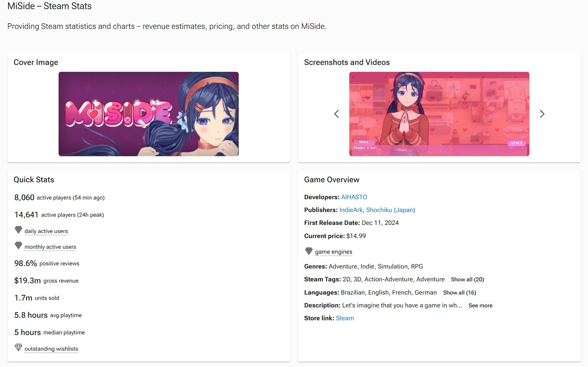Open the IndieArk publisher link

coord(351,210)
